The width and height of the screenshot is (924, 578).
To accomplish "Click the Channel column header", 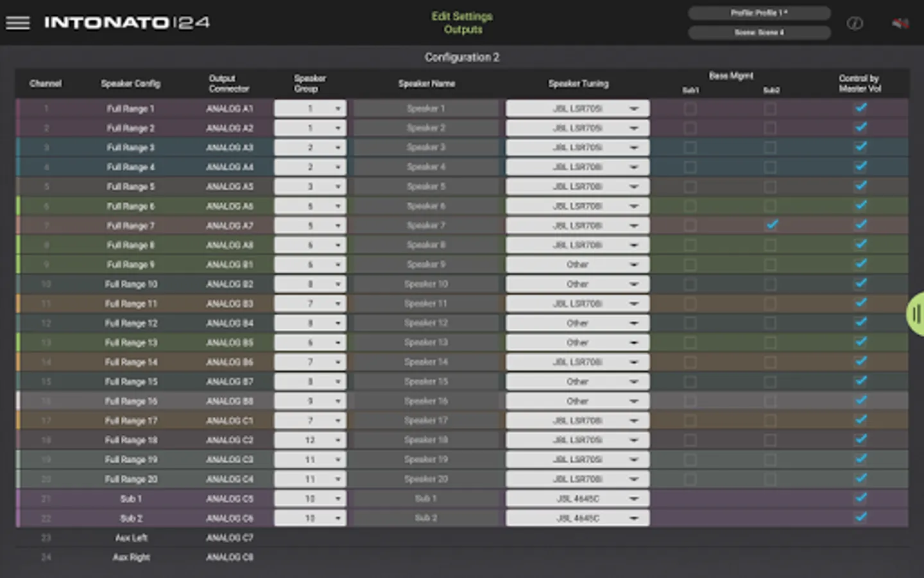I will tap(46, 83).
